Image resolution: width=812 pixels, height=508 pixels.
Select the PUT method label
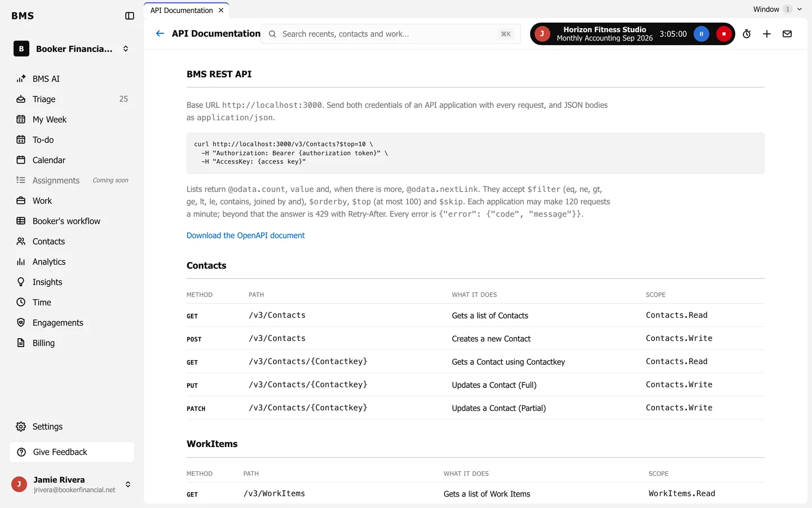tap(192, 386)
